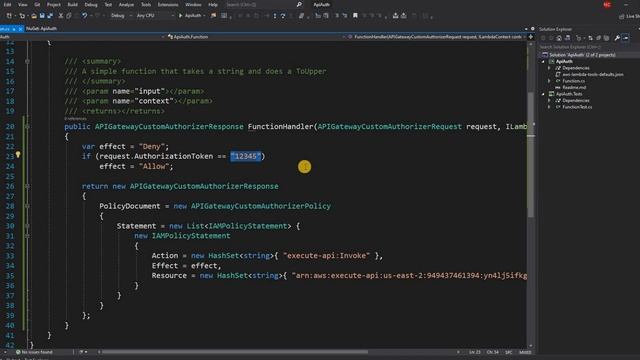Select FunctionTest.cs in Solution Explorer
This screenshot has width=640, height=360.
point(577,107)
